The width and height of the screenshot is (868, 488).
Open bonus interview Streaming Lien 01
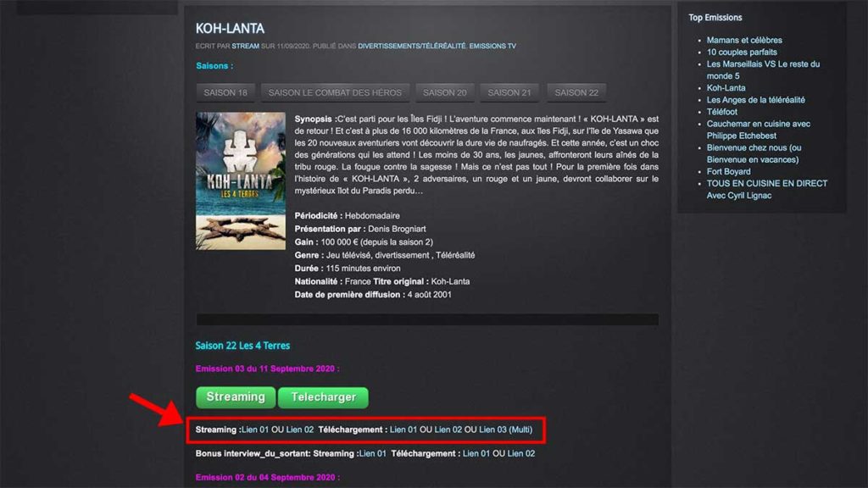click(x=373, y=453)
